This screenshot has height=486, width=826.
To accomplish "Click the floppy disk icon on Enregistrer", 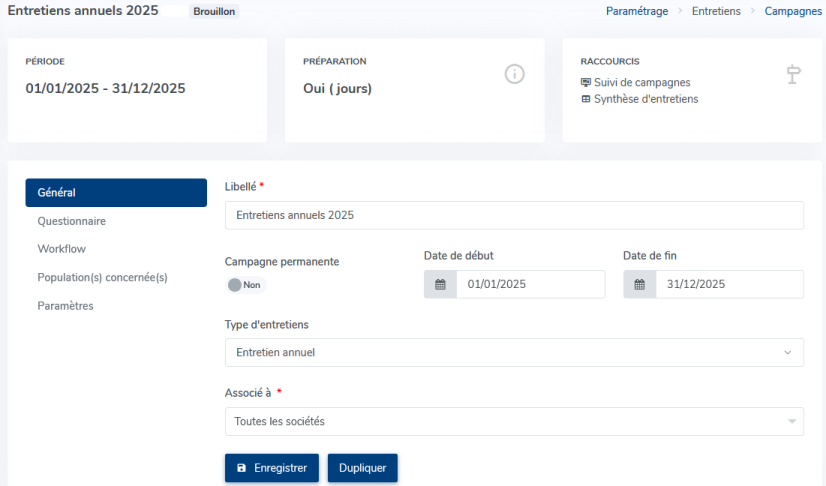I will 241,468.
